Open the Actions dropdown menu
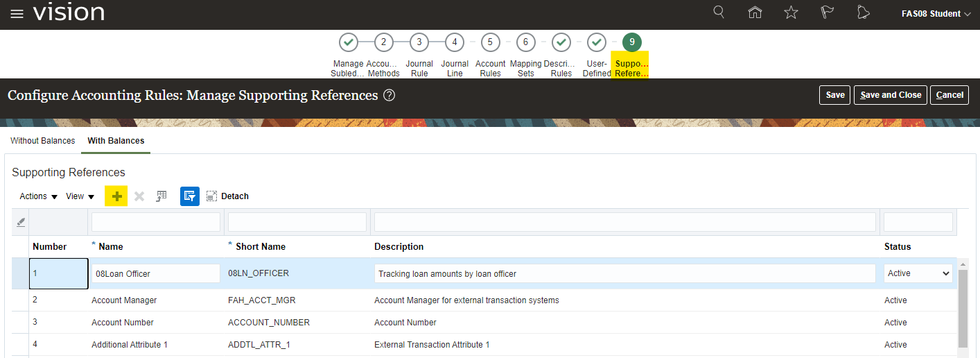This screenshot has width=980, height=358. [x=38, y=196]
